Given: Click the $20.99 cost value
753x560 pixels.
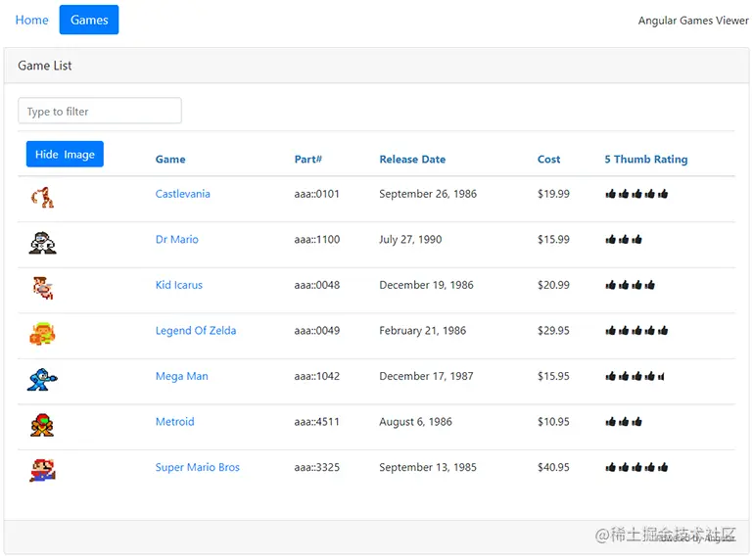Looking at the screenshot, I should tap(553, 285).
